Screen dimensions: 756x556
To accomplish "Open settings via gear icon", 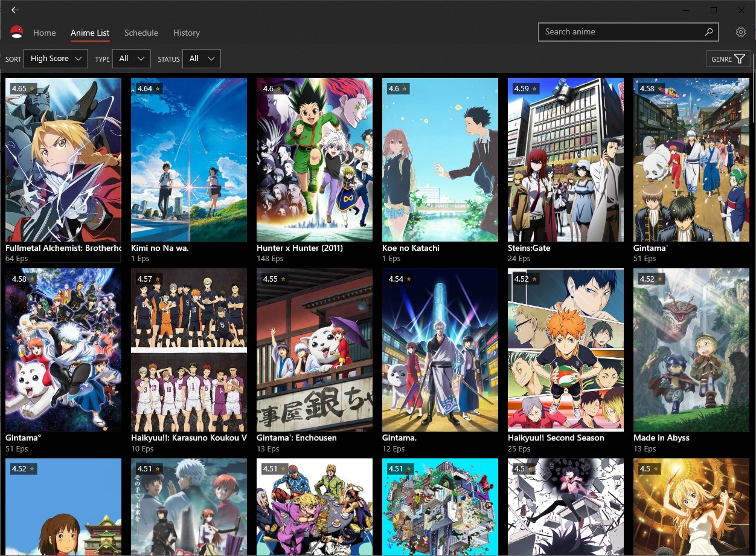I will 740,32.
